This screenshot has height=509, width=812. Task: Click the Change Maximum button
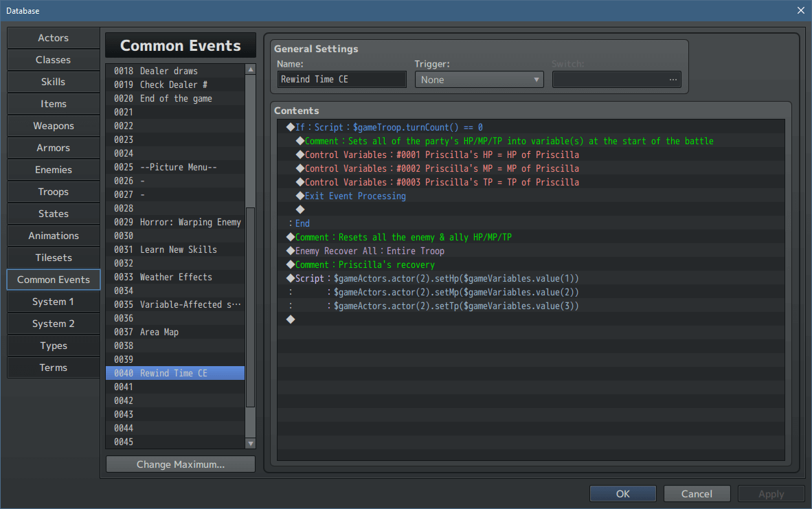(x=180, y=464)
